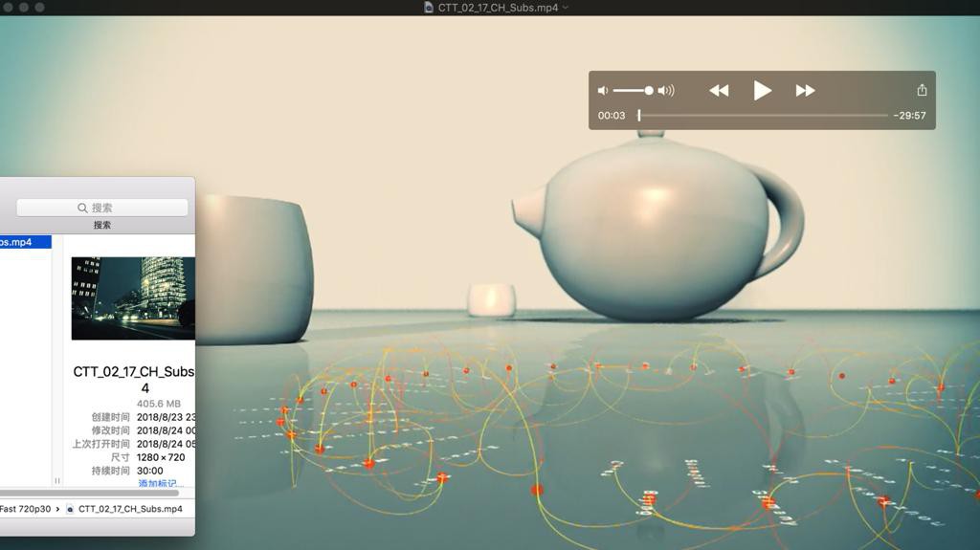
Task: Fast forward the video playback
Action: coord(805,91)
